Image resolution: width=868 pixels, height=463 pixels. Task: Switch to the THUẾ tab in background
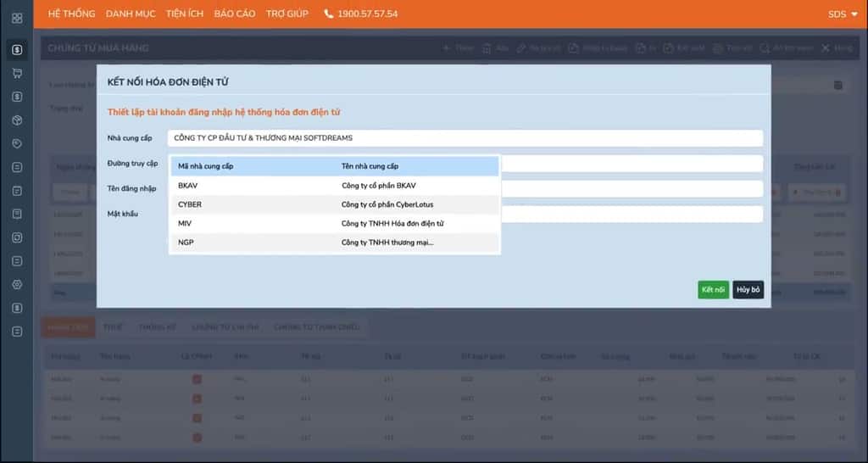click(x=113, y=327)
